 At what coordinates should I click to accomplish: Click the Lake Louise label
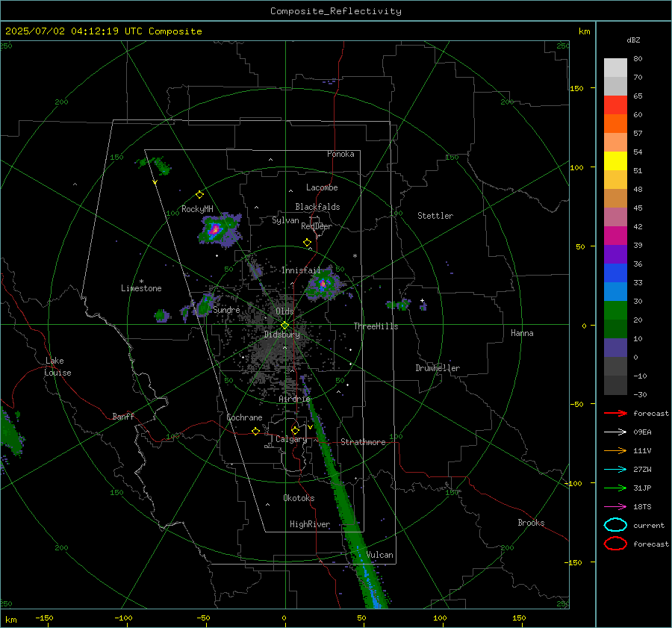(57, 367)
